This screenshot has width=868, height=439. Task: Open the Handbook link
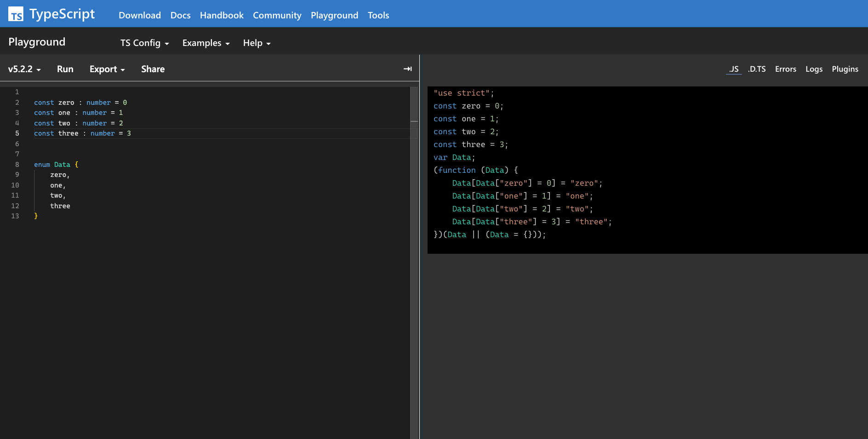pyautogui.click(x=222, y=15)
